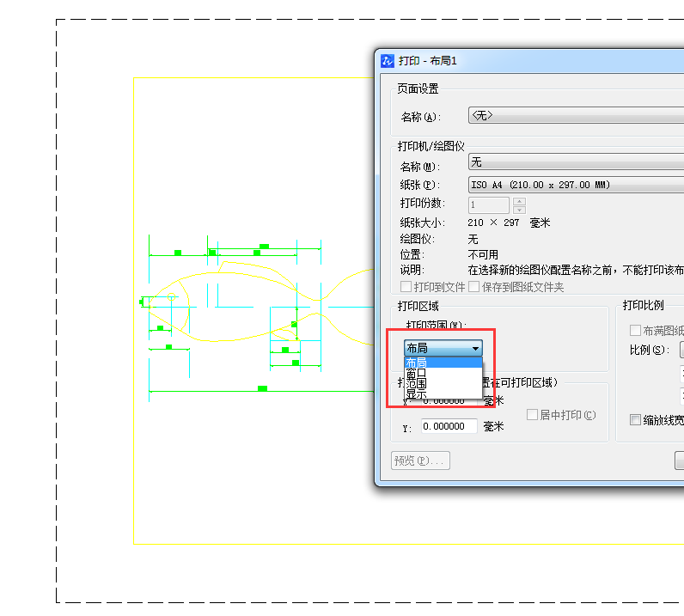684x616 pixels.
Task: Click the 预览(P)... button
Action: pyautogui.click(x=420, y=460)
